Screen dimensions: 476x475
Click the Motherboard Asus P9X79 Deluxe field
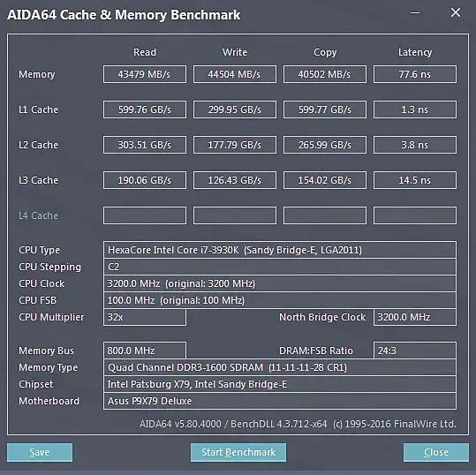point(280,401)
